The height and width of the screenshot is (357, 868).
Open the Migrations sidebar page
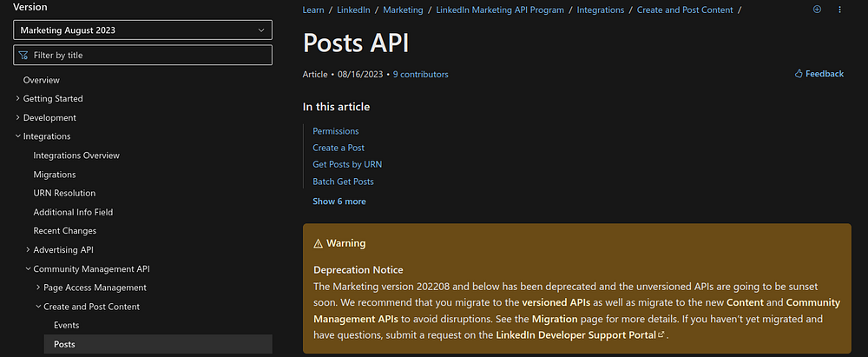(54, 174)
